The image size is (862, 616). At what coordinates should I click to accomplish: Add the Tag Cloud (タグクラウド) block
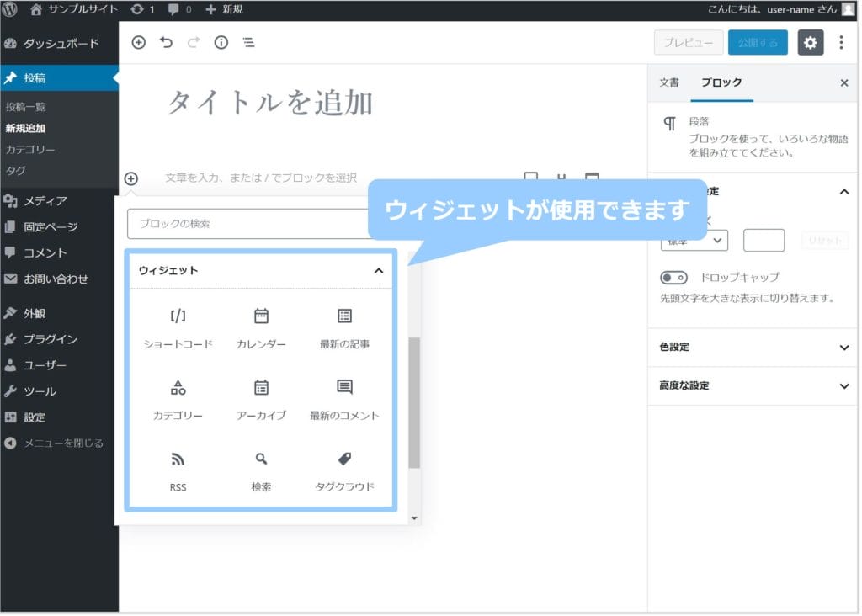(x=344, y=470)
